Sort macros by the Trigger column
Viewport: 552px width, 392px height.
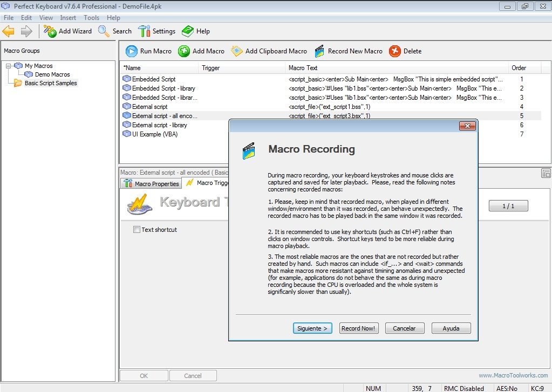point(242,68)
